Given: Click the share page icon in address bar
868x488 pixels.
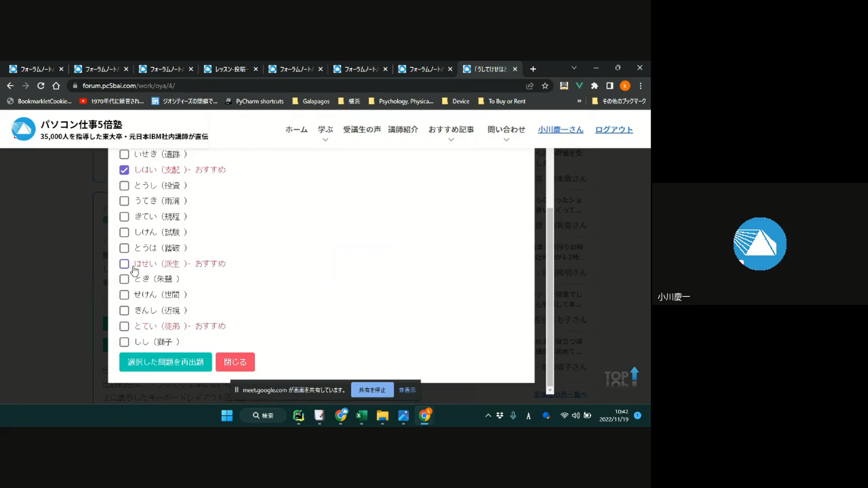Looking at the screenshot, I should (530, 86).
